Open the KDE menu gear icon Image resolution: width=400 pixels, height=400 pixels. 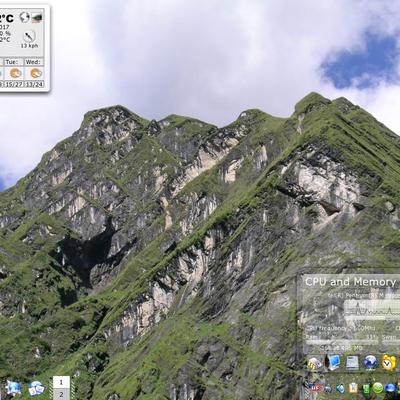(13, 388)
